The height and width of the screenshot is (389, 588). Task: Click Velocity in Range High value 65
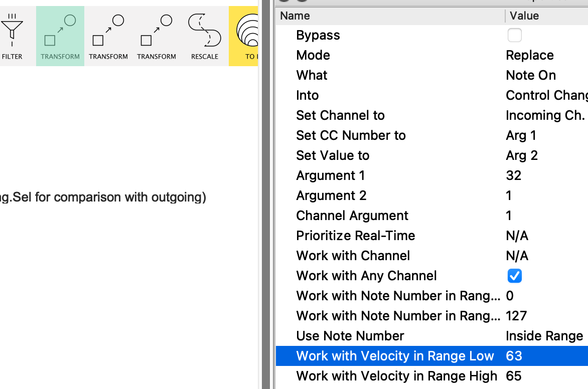(x=514, y=376)
